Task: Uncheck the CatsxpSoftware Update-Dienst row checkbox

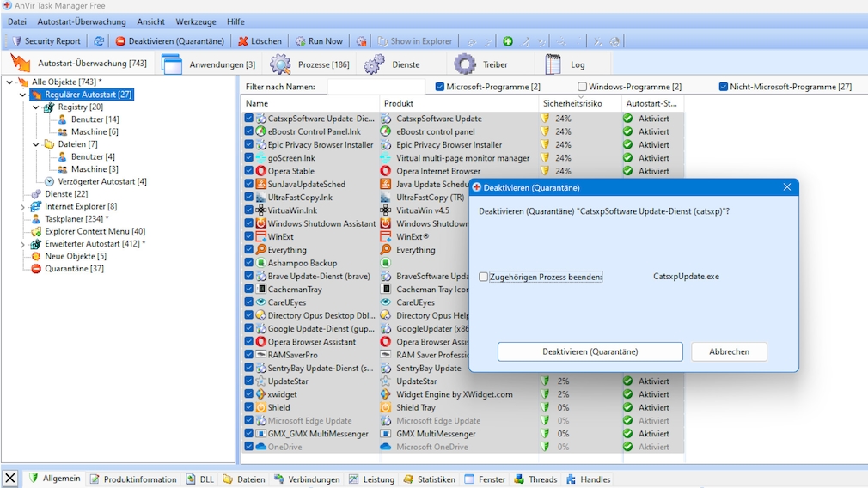Action: pos(248,119)
